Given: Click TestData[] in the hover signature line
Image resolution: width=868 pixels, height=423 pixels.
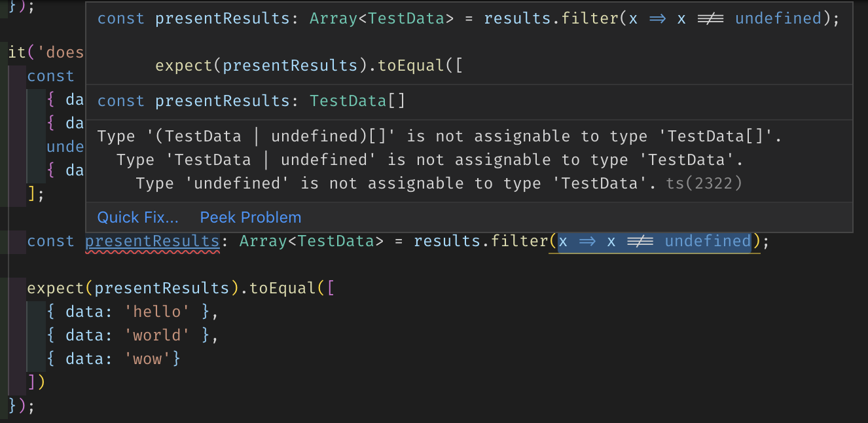Looking at the screenshot, I should [x=357, y=101].
